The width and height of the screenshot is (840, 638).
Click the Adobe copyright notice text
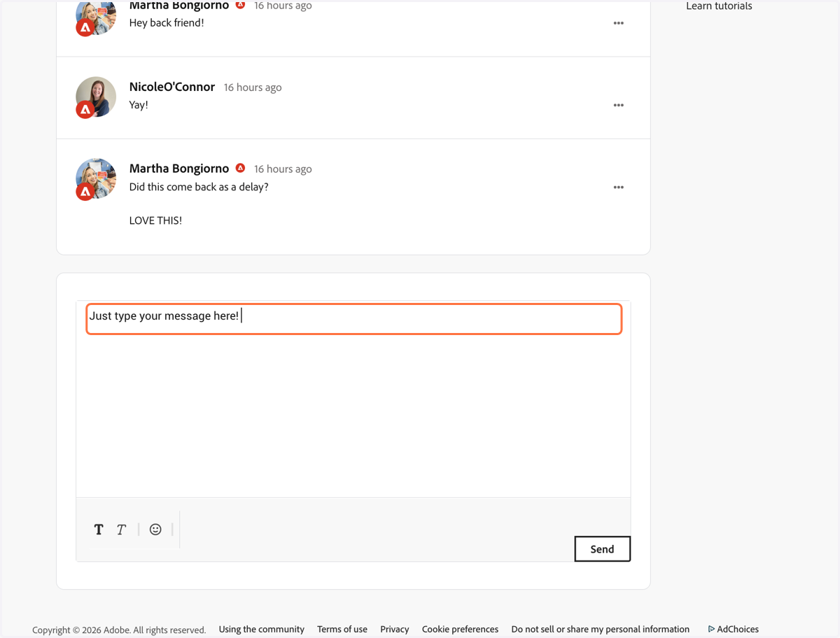[119, 630]
